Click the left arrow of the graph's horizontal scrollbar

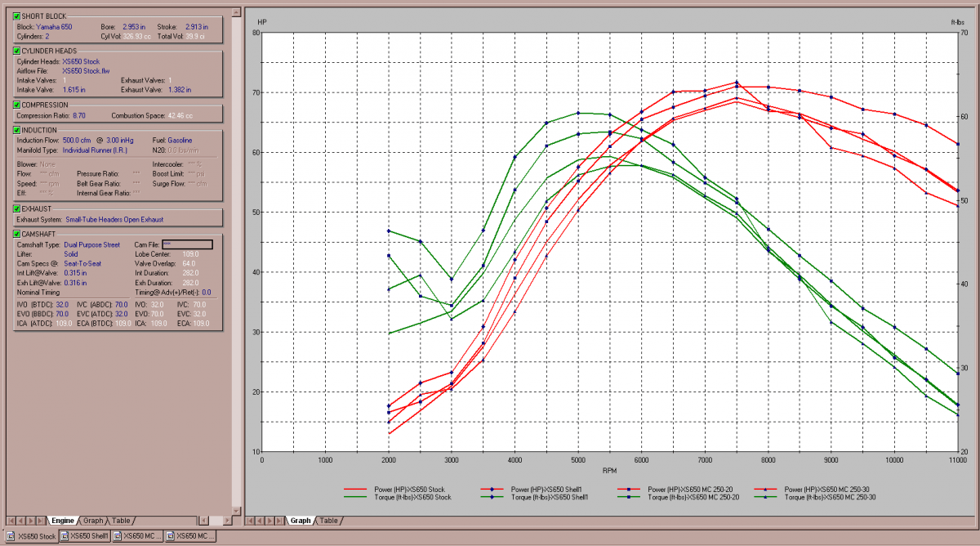[203, 521]
